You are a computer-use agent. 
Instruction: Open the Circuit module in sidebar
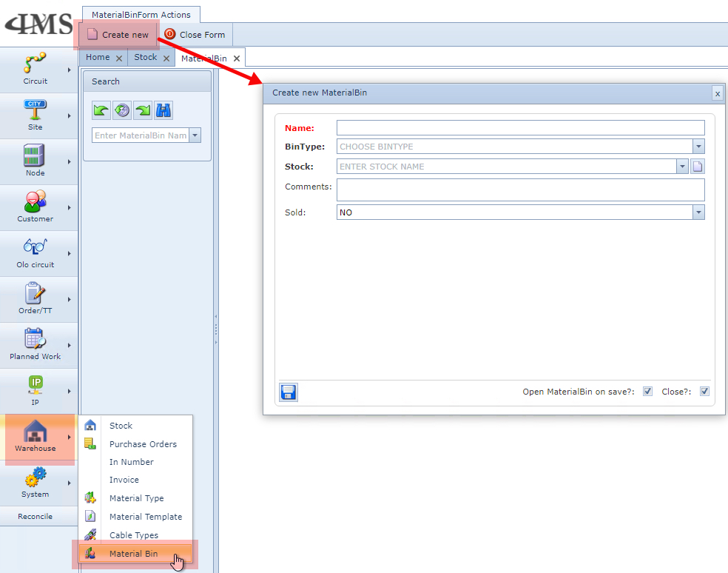click(x=36, y=70)
